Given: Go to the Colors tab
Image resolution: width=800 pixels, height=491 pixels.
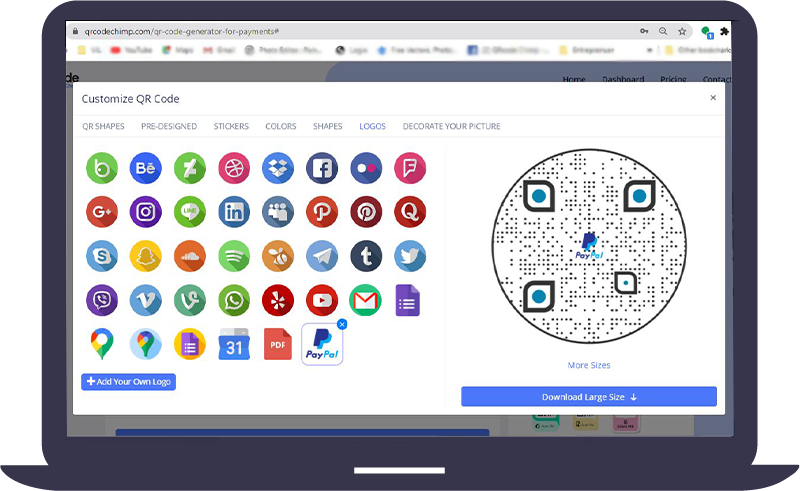Looking at the screenshot, I should tap(280, 126).
